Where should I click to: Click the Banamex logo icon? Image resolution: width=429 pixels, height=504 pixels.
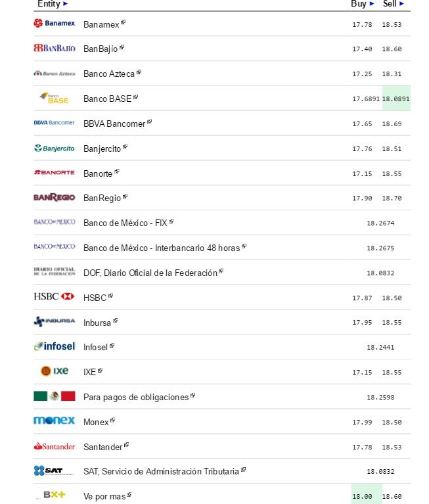[x=54, y=24]
